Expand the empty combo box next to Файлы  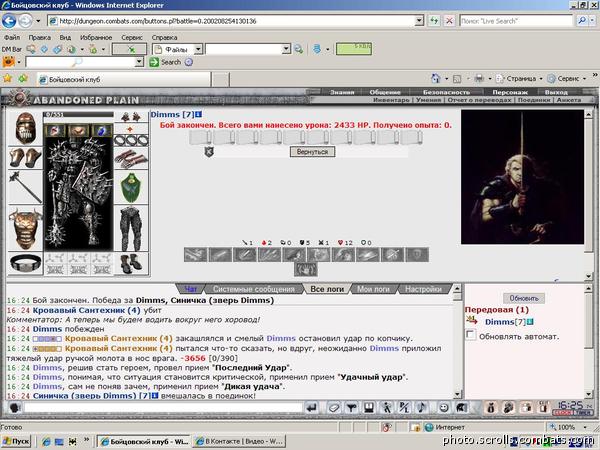click(x=286, y=49)
